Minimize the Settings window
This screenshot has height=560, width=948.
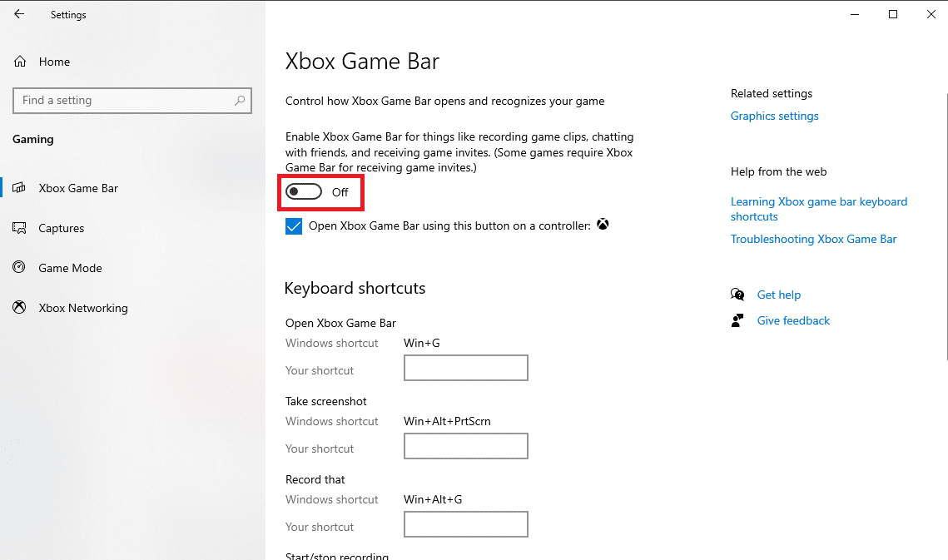point(854,14)
